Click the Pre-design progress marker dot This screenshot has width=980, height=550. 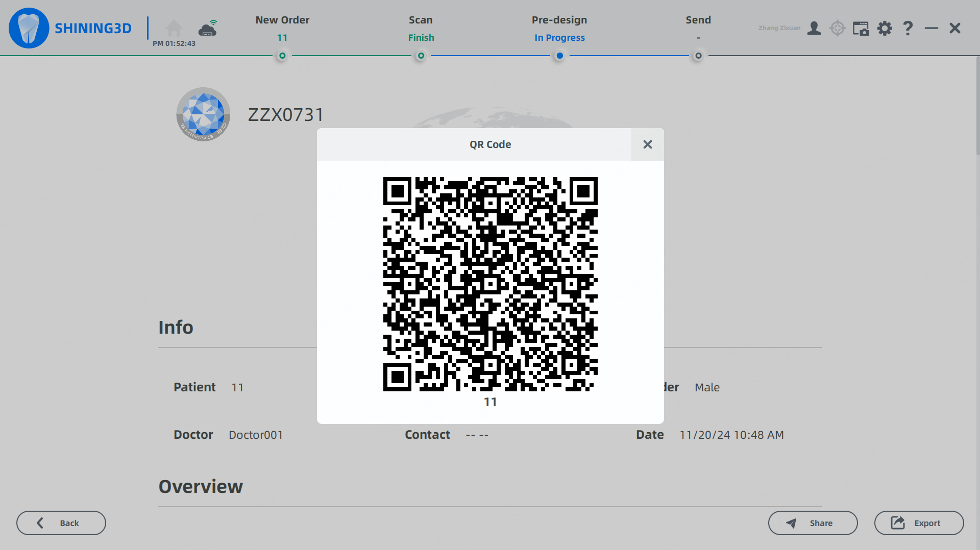(560, 56)
